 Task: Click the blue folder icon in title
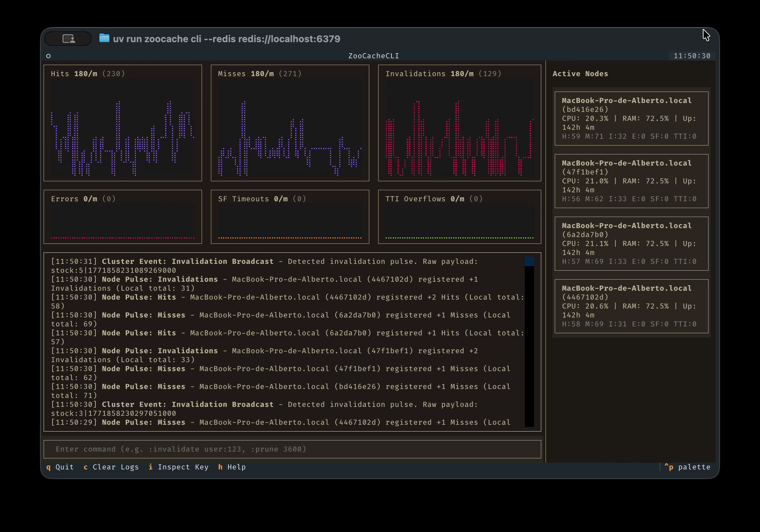tap(104, 38)
